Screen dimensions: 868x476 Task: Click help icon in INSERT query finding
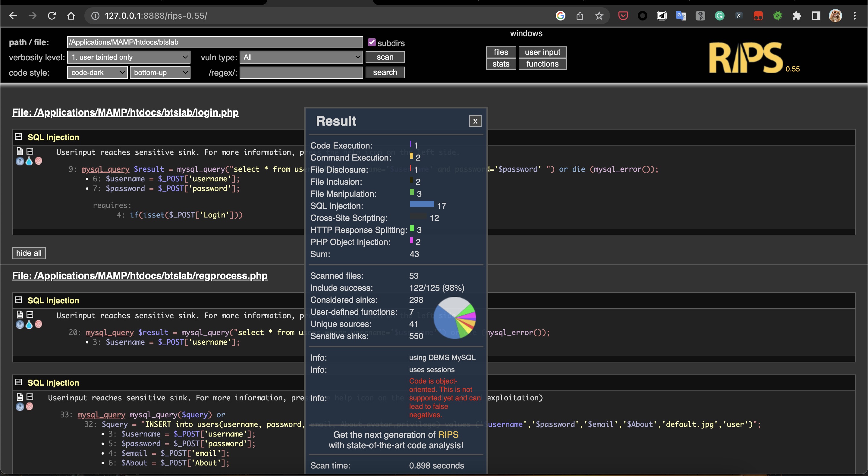[x=20, y=407]
